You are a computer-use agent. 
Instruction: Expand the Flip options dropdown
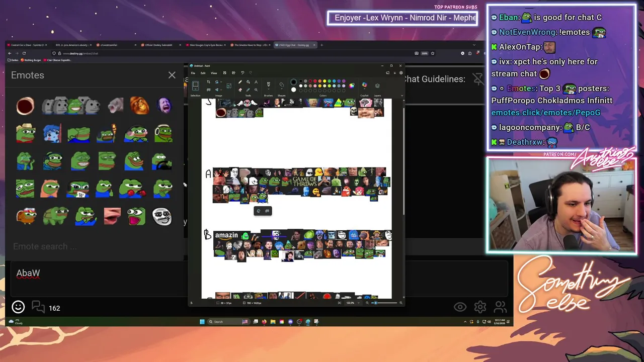pos(221,89)
